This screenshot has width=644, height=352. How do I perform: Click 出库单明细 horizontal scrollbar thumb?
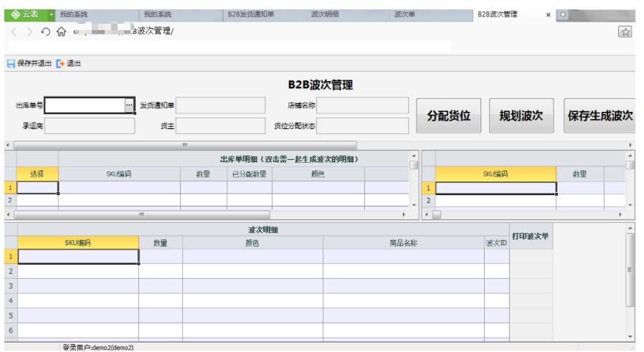click(142, 214)
